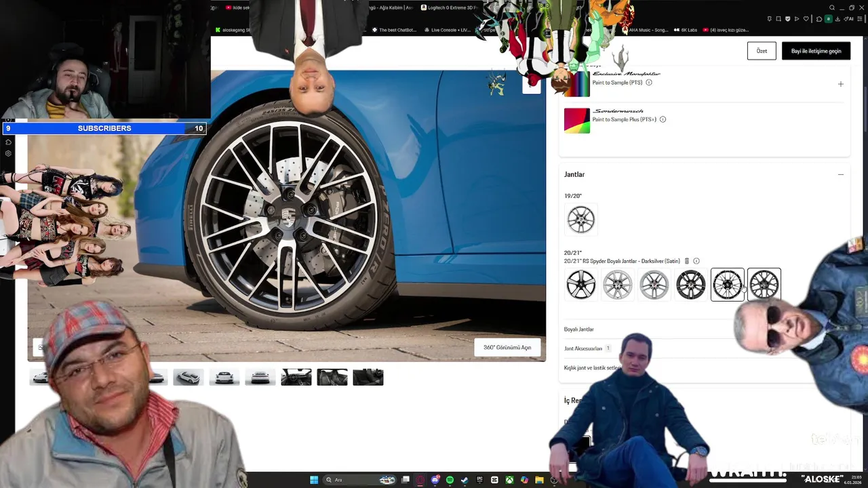
Task: Open the last dark interior thumbnail
Action: (368, 378)
